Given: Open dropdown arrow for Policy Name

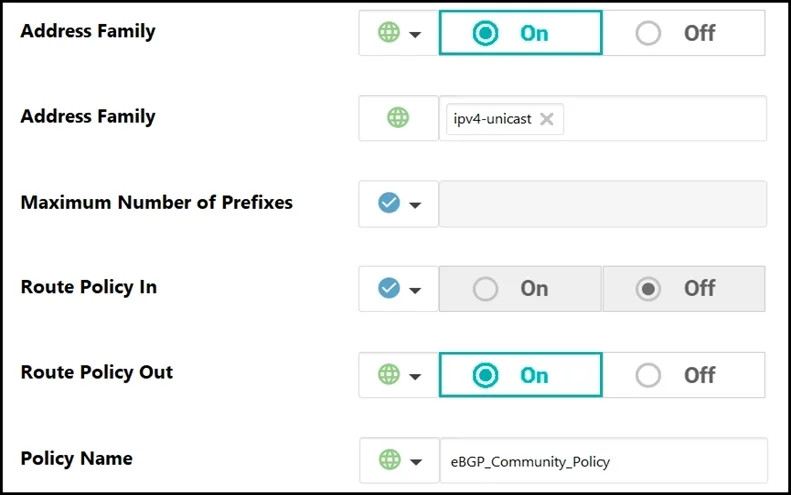Looking at the screenshot, I should [416, 462].
